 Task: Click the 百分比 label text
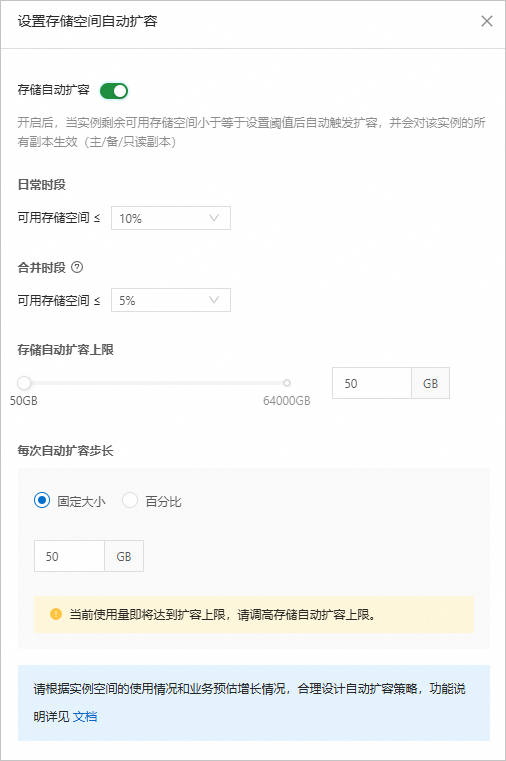point(163,501)
